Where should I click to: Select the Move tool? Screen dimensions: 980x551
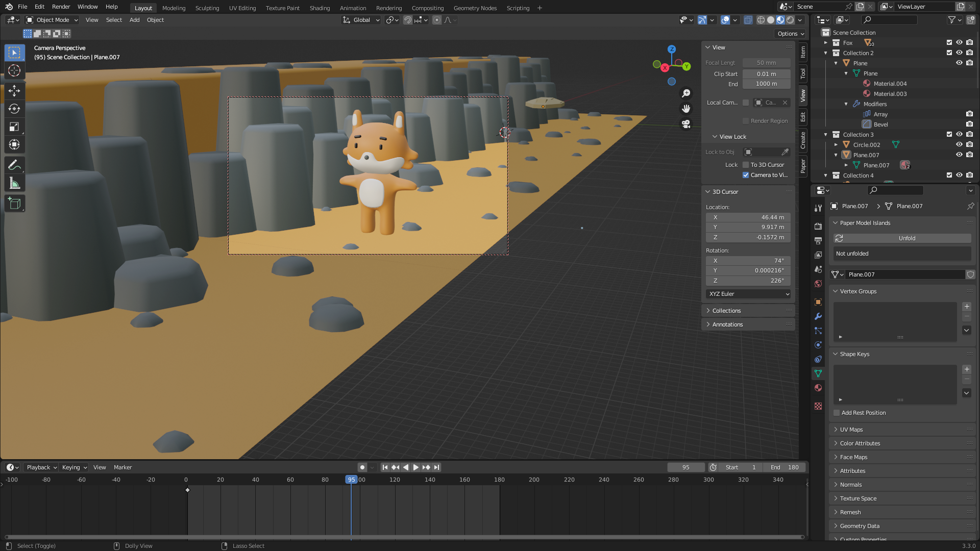pos(14,91)
